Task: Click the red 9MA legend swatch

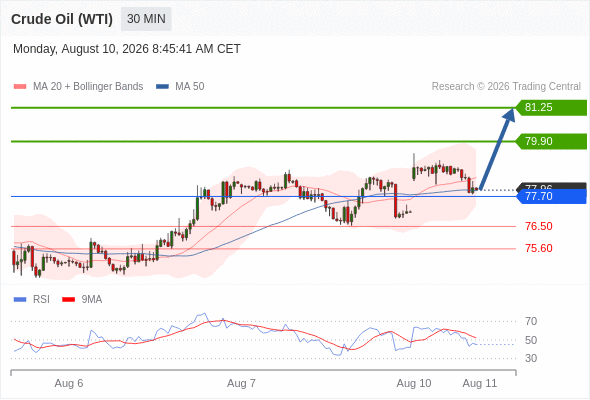Action: (68, 300)
